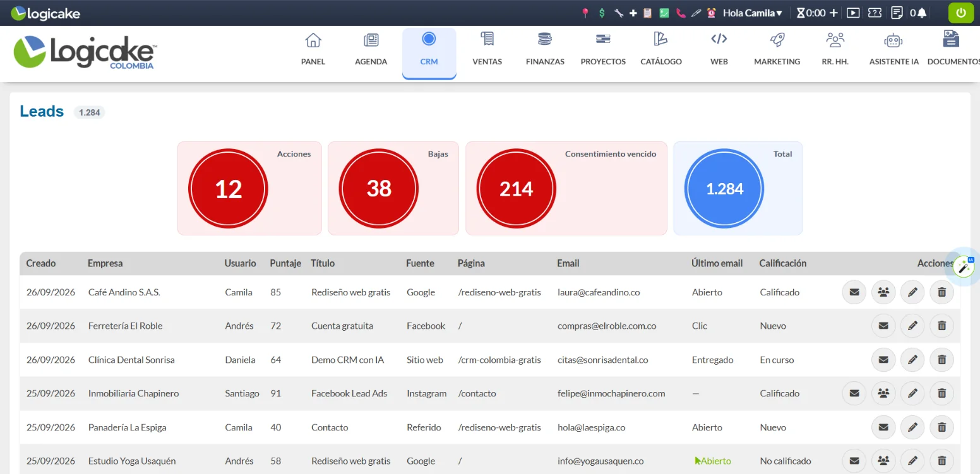Open the help ticket question icon
Screen dimensions: 980x474
pyautogui.click(x=875, y=13)
